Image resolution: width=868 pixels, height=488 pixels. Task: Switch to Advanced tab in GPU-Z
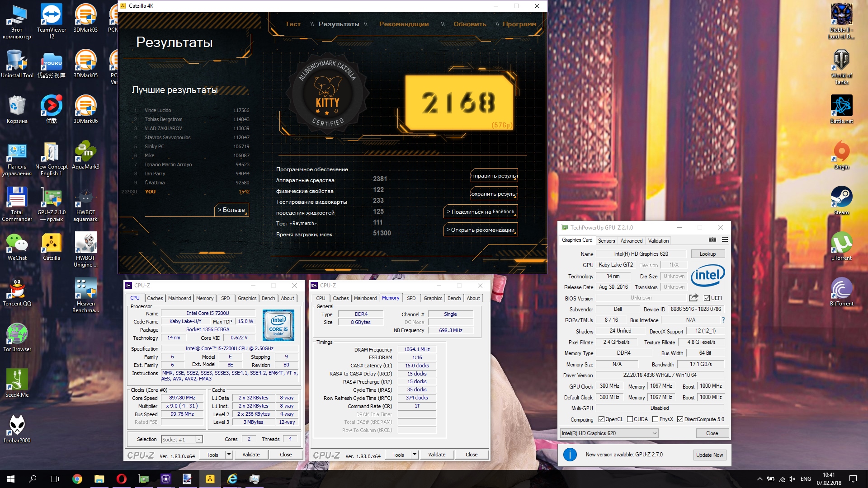tap(631, 241)
